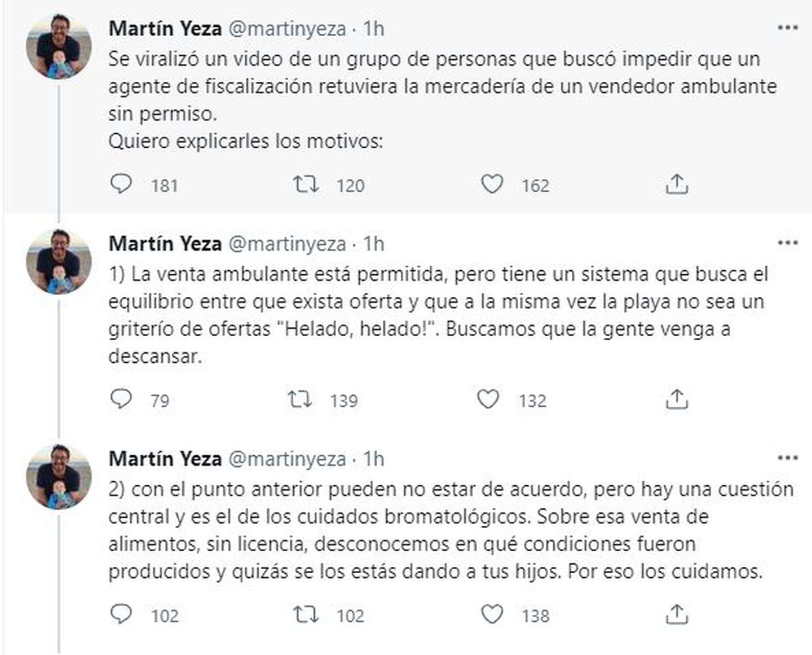Retweet the first tweet with 120 retweets
Image resolution: width=812 pixels, height=655 pixels.
(x=306, y=184)
